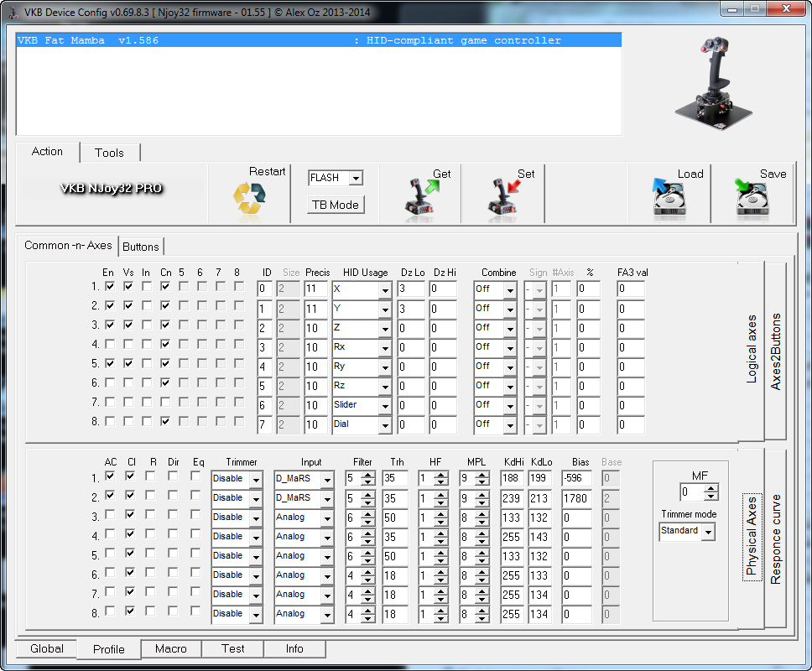Enable In checkbox for logical axis 3

coord(147,325)
